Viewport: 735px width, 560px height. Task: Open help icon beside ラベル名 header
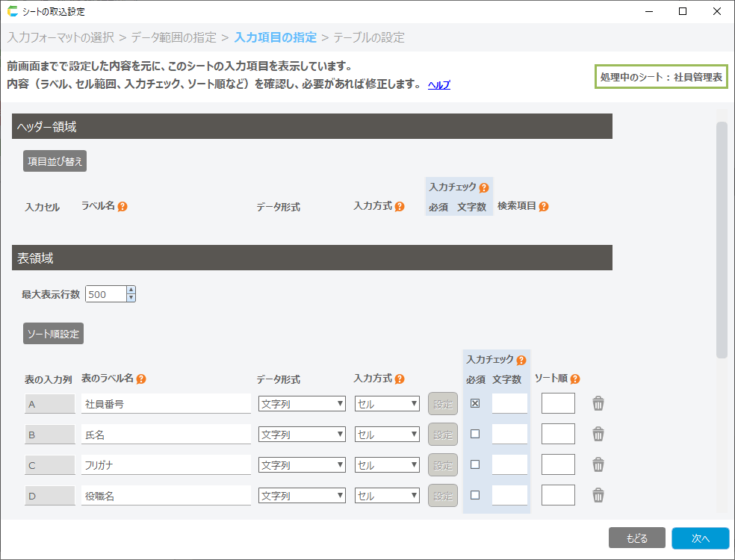pyautogui.click(x=122, y=206)
